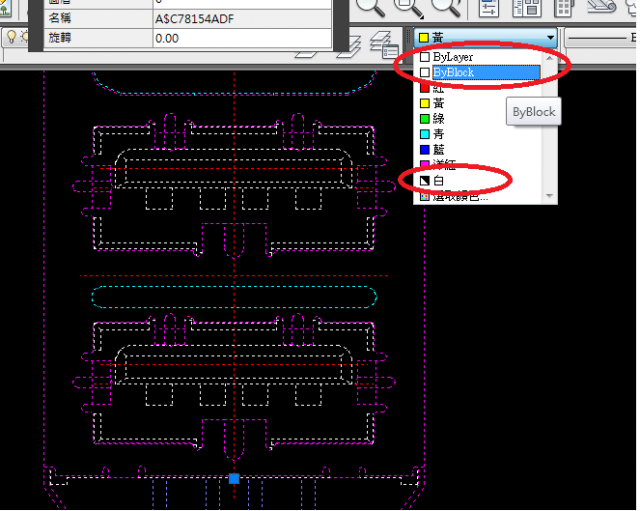The height and width of the screenshot is (511, 640).
Task: Click the cyan dashed rounded slot in drawing
Action: (234, 297)
